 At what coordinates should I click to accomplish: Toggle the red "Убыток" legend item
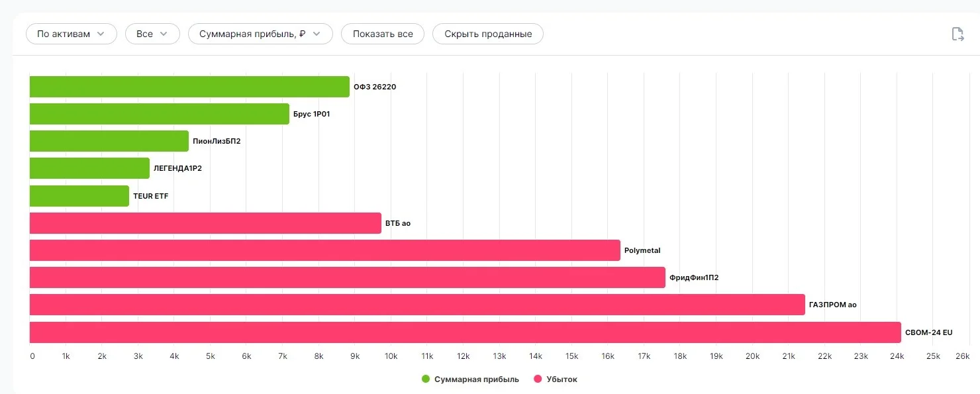tap(556, 379)
